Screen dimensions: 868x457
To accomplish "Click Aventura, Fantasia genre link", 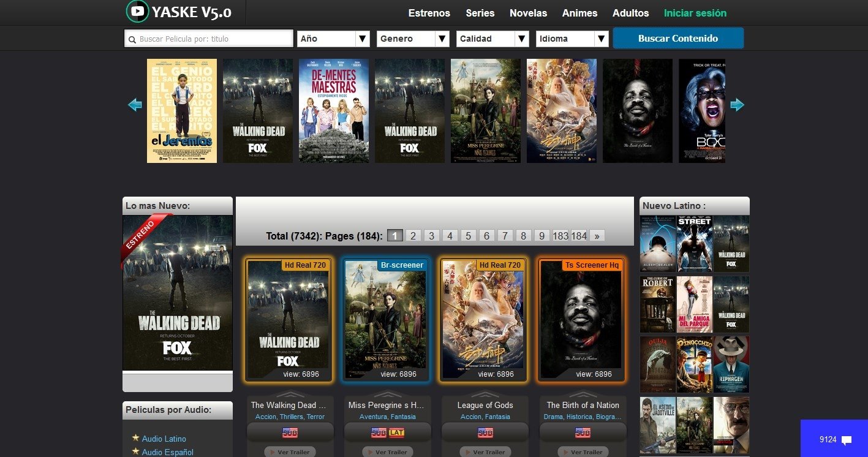I will (387, 417).
